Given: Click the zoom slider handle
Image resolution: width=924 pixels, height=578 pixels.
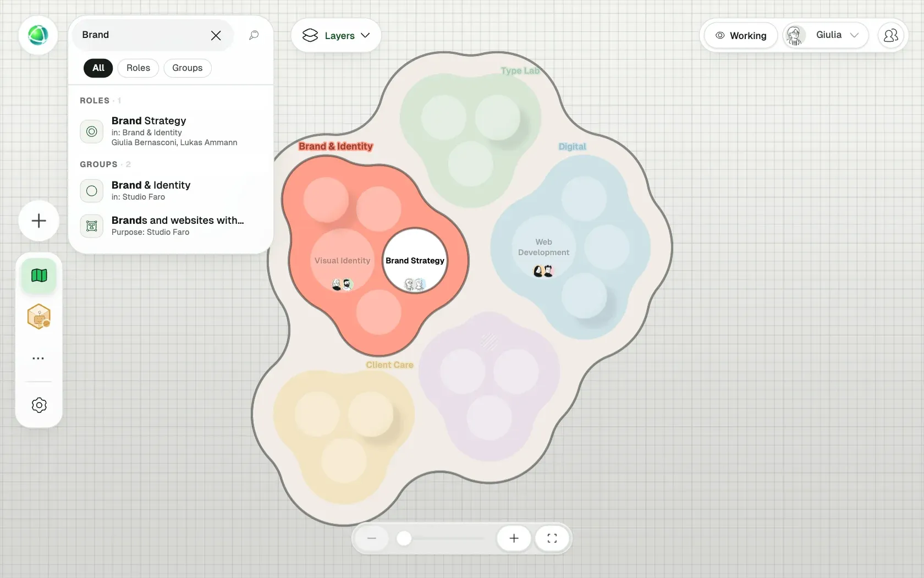Looking at the screenshot, I should pyautogui.click(x=404, y=538).
